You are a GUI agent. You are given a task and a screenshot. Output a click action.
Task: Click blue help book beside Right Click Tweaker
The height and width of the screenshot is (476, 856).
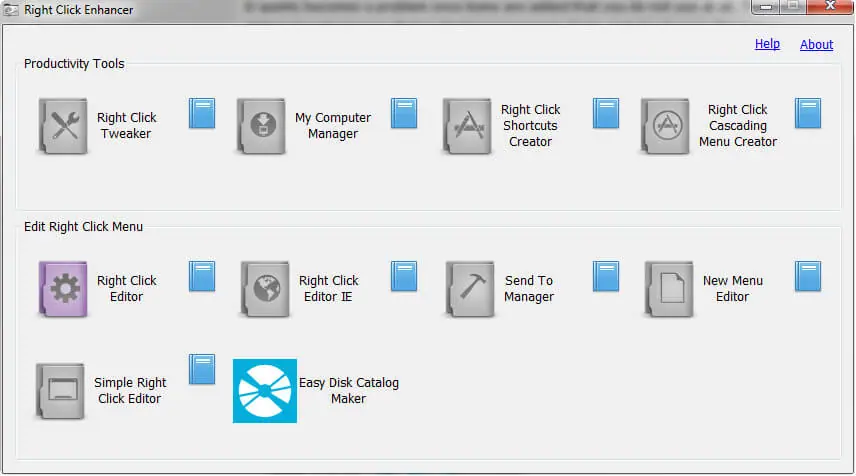pos(202,114)
